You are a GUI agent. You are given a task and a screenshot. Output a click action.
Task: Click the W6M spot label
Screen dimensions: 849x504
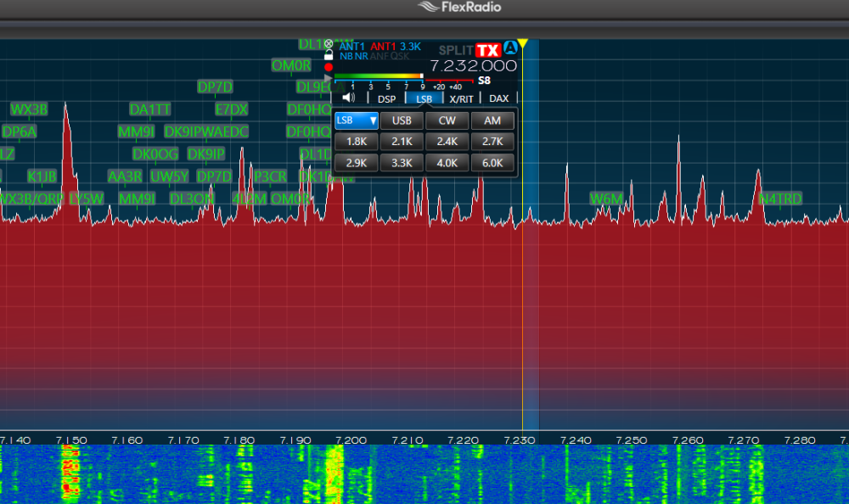click(606, 199)
